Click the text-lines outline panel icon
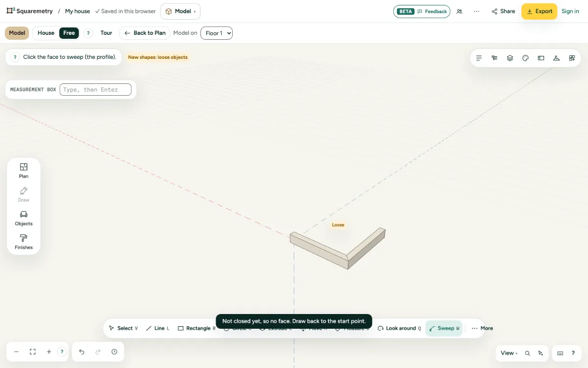Viewport: 588px width, 368px height. (x=479, y=58)
